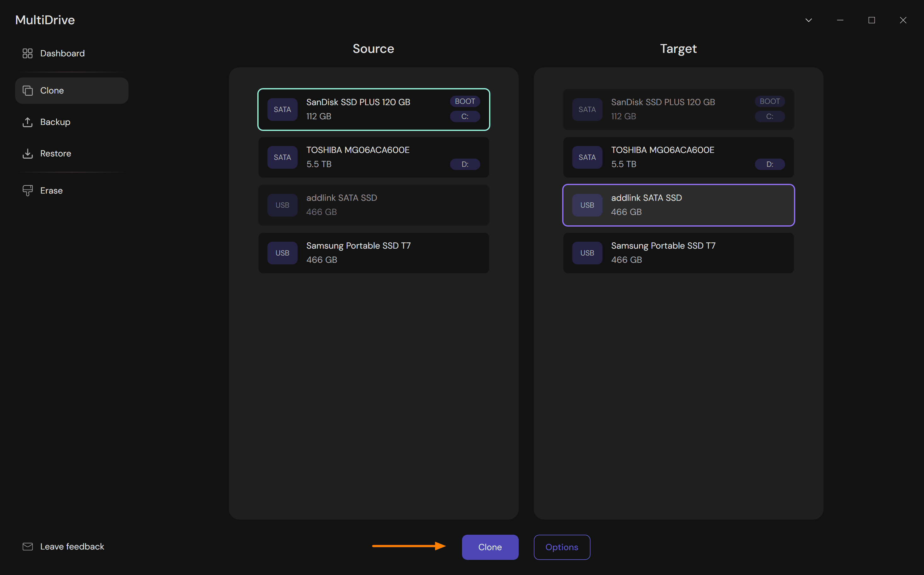924x575 pixels.
Task: Expand the title bar chevron dropdown
Action: tap(808, 20)
